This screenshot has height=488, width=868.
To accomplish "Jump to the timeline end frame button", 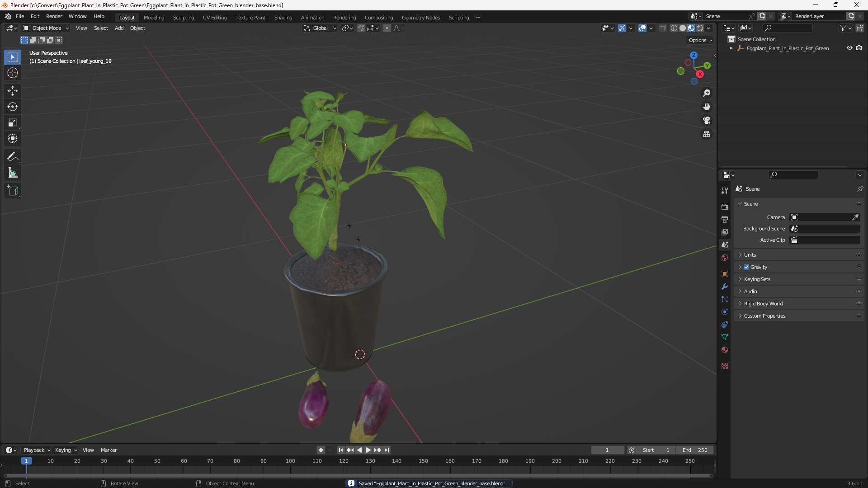I will [x=387, y=450].
